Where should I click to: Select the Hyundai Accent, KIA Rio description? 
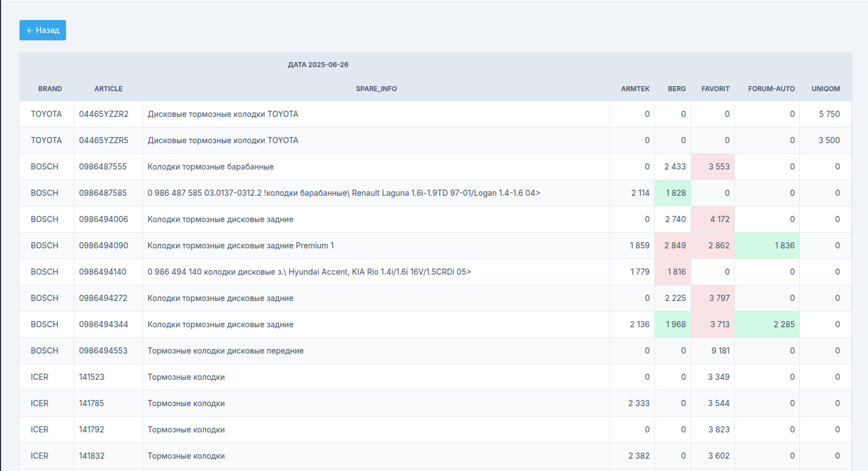tap(309, 272)
